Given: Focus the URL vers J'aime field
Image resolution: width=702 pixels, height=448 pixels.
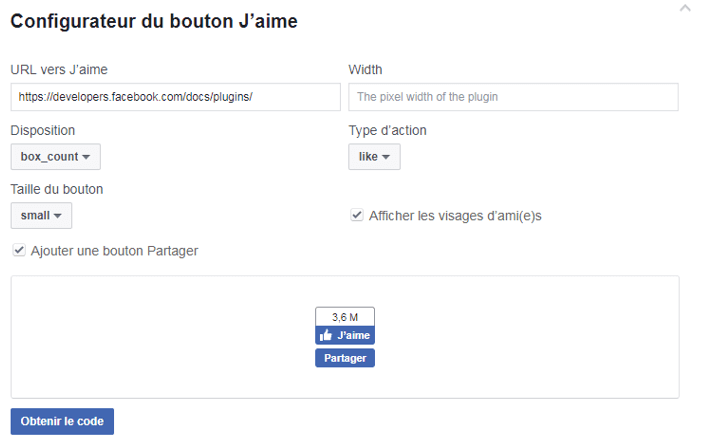Looking at the screenshot, I should pyautogui.click(x=176, y=97).
